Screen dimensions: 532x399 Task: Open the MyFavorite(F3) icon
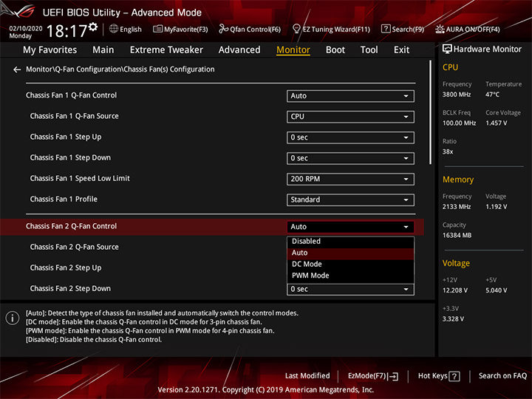[157, 29]
